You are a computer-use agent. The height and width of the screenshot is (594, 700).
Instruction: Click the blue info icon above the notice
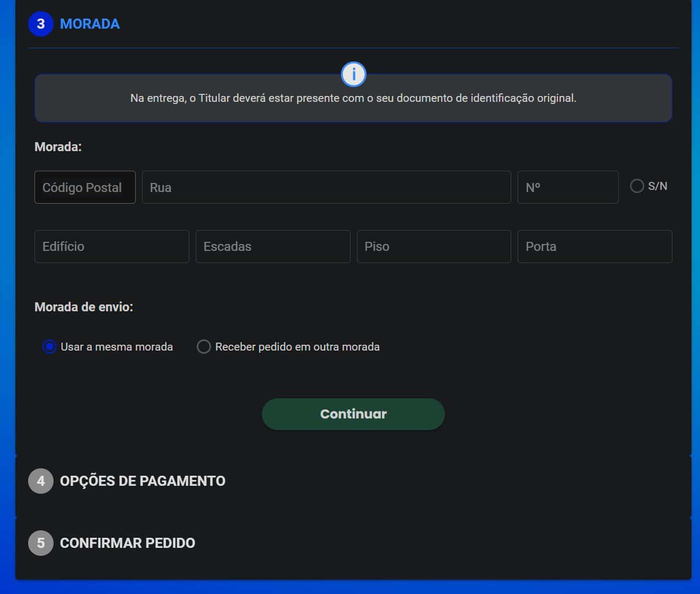(x=353, y=74)
